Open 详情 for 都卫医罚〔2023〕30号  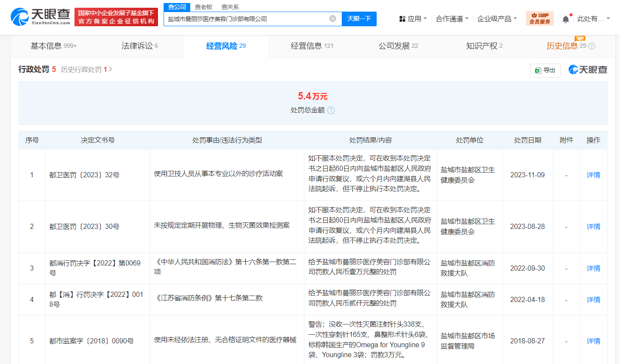coord(594,227)
